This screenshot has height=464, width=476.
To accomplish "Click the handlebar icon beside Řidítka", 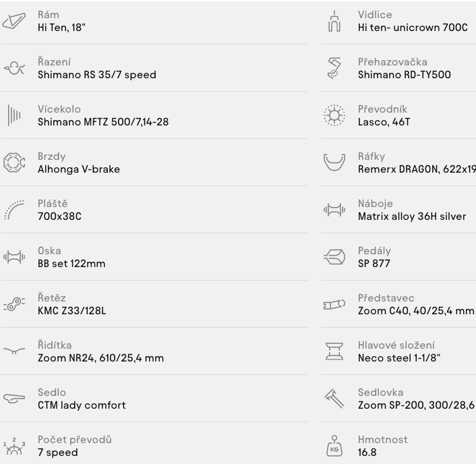I will point(14,351).
